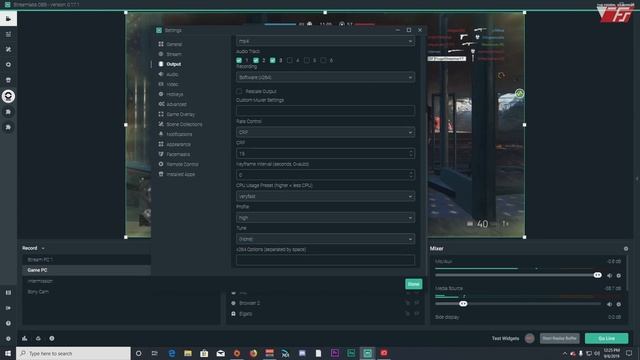
Task: Toggle audio track 3 checkbox
Action: coord(273,60)
